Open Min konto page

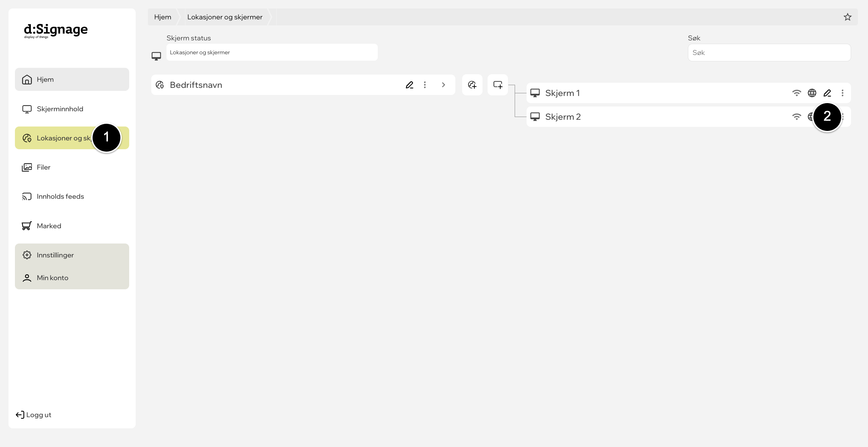click(x=72, y=278)
